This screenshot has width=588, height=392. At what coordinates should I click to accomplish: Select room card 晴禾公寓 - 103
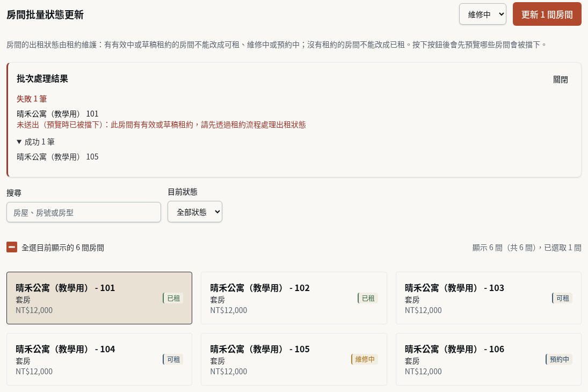tap(488, 298)
